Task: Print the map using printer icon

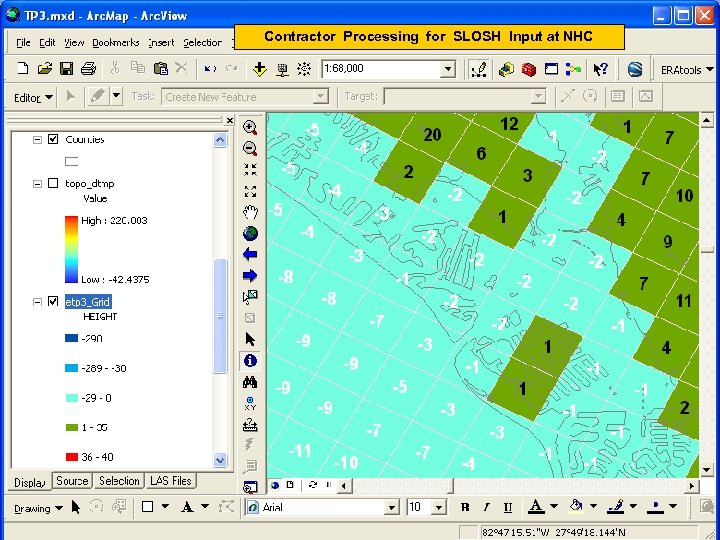Action: (x=88, y=69)
